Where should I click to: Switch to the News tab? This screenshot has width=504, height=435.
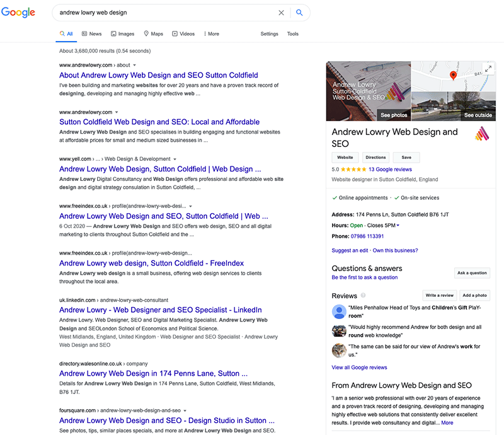91,34
